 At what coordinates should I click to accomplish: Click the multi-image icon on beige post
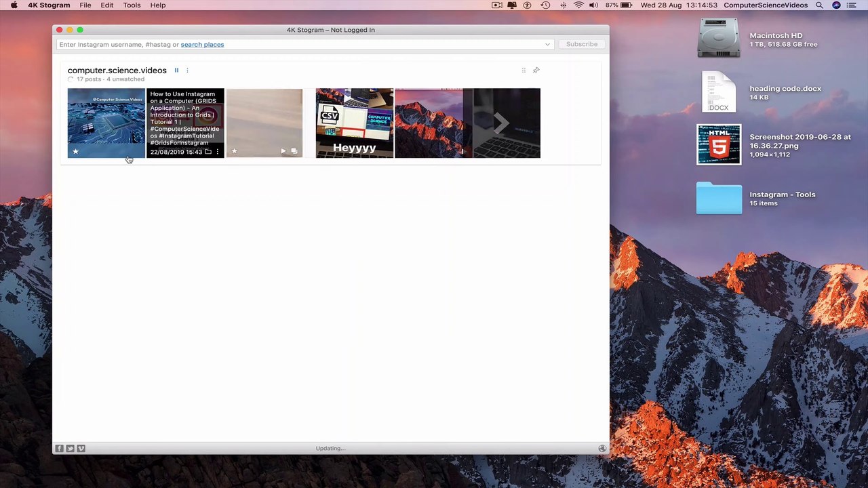pos(294,151)
